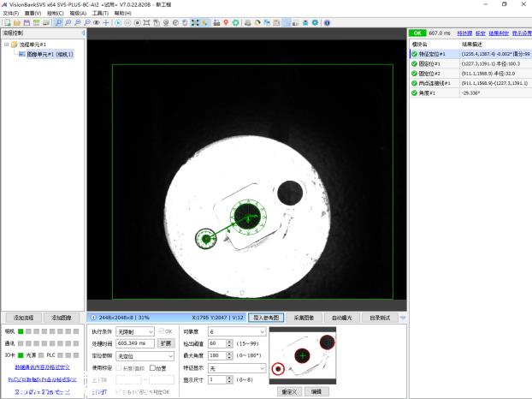The height and width of the screenshot is (399, 532).
Task: Click the blue play run icon
Action: pyautogui.click(x=118, y=23)
